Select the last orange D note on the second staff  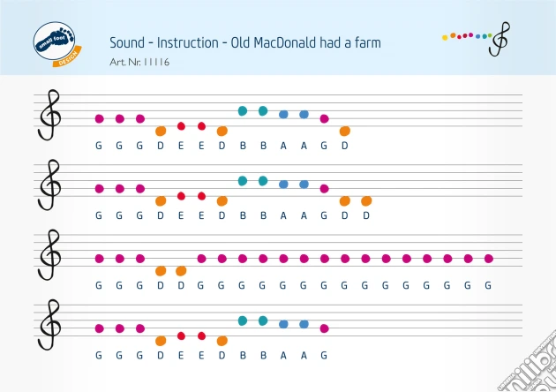point(365,201)
